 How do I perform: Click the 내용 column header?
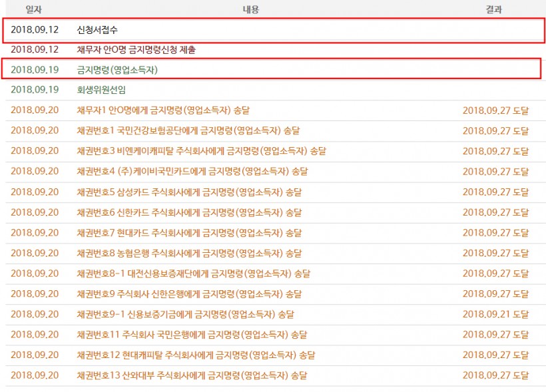tap(251, 9)
